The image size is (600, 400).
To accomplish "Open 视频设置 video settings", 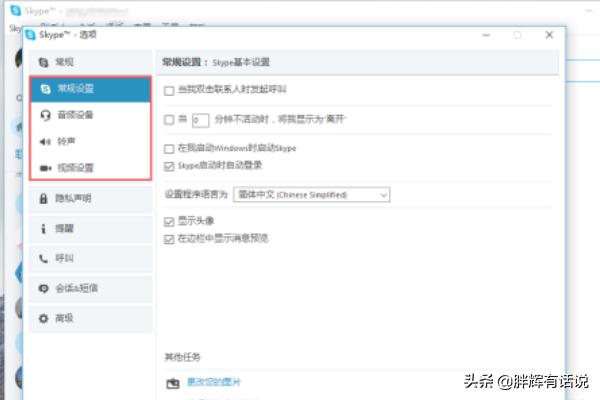I will [x=91, y=168].
